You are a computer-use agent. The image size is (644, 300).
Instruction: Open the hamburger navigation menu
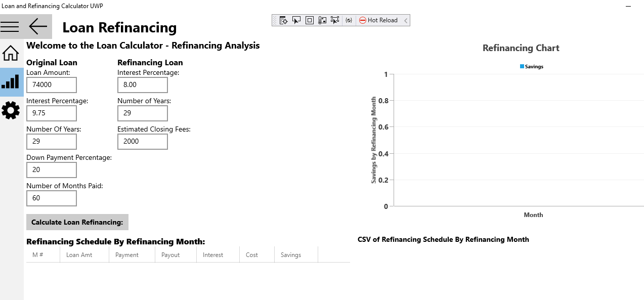click(x=10, y=27)
